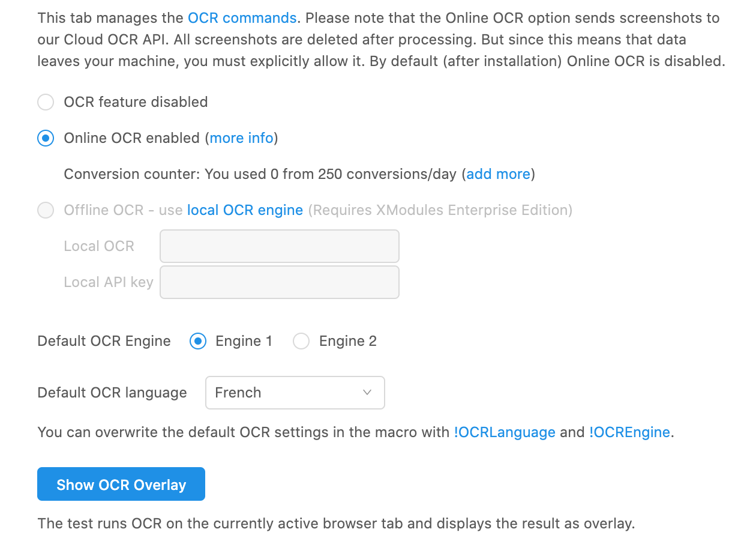Screen dimensions: 756x556
Task: Open the Default OCR language dropdown
Action: 295,393
